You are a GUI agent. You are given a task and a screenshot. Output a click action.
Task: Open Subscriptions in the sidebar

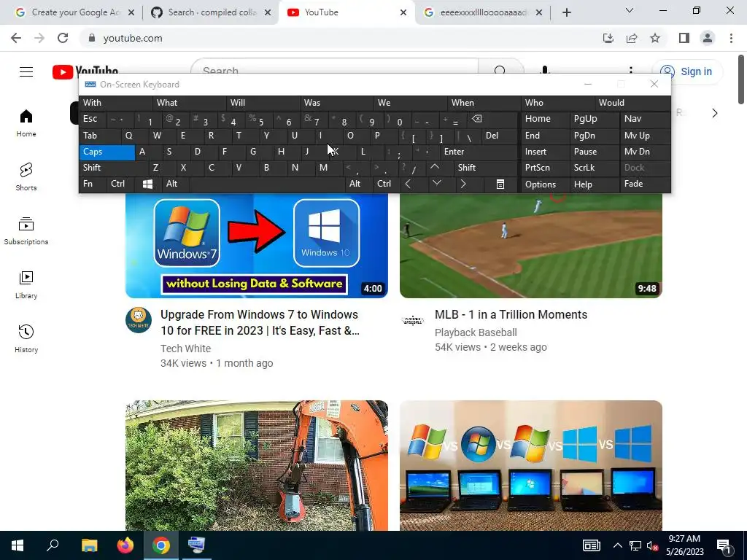26,230
